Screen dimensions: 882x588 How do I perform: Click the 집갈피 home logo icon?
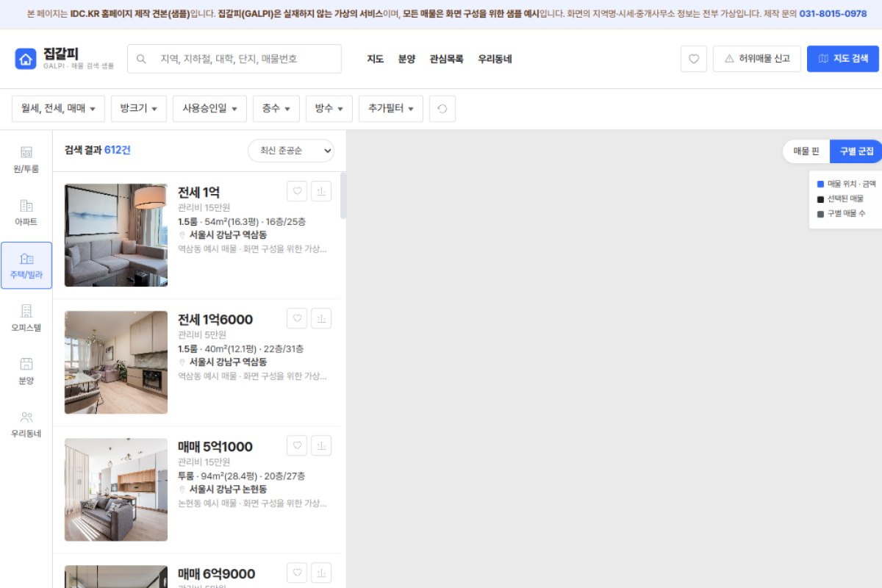26,59
